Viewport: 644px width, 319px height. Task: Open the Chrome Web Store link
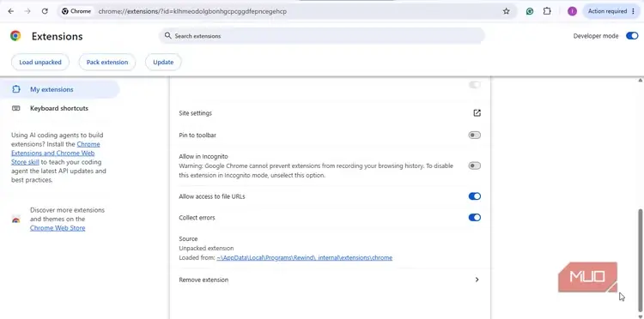click(x=58, y=228)
